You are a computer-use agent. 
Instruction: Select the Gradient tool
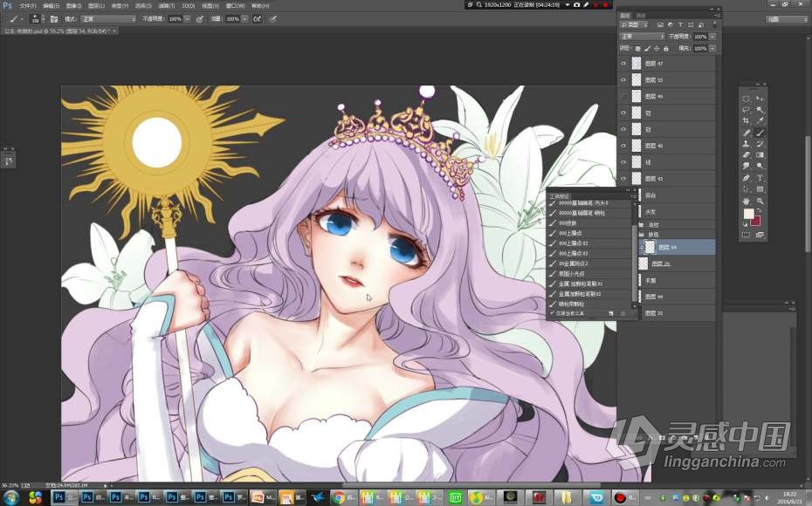tap(760, 154)
